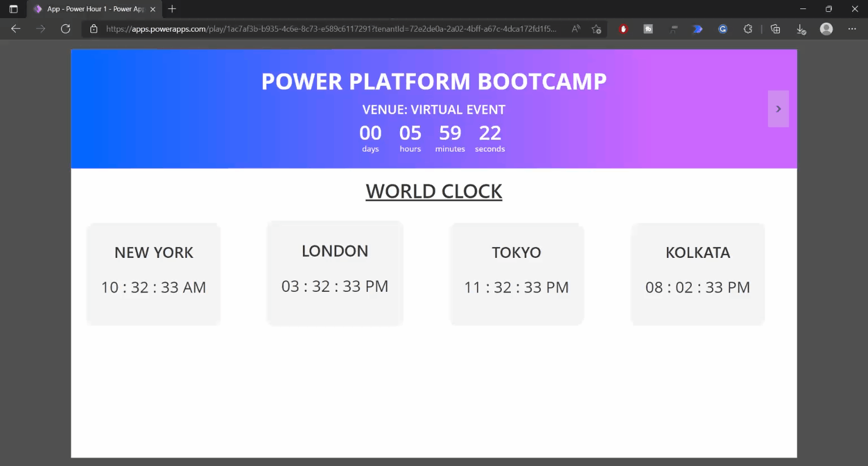This screenshot has width=868, height=466.
Task: Click the KOLKATA city label
Action: pos(698,252)
